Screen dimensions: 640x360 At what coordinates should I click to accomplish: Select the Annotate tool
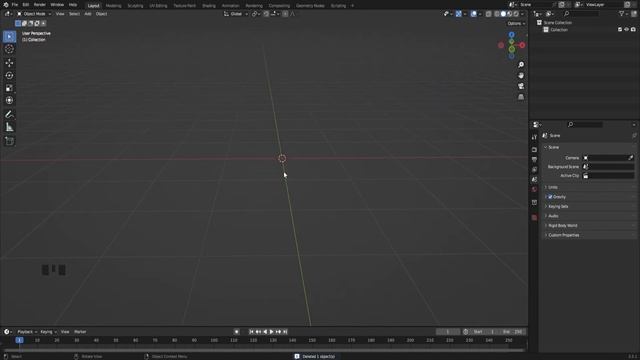(9, 115)
